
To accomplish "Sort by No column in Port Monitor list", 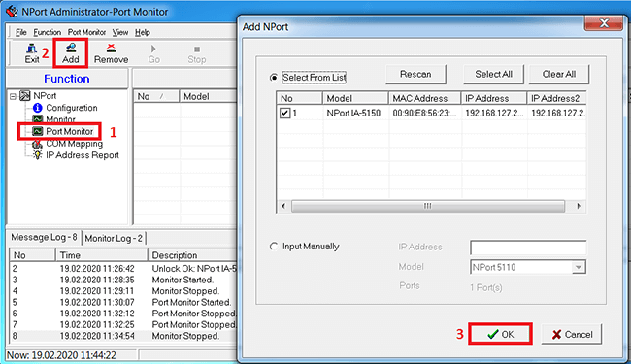I will pos(156,96).
